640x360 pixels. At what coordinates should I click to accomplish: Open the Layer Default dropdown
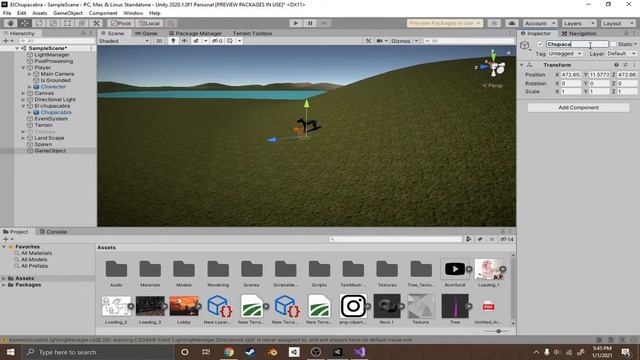coord(622,53)
